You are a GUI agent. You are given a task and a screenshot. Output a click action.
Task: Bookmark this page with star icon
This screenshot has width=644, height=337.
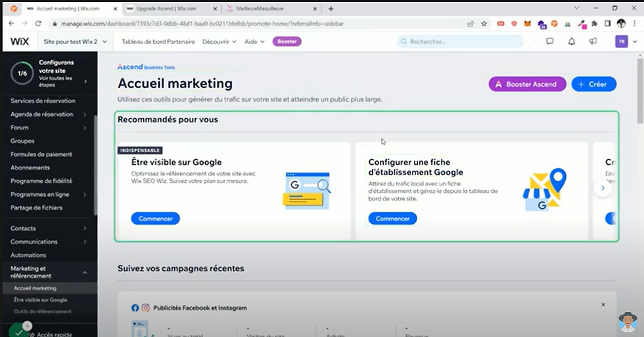(484, 24)
